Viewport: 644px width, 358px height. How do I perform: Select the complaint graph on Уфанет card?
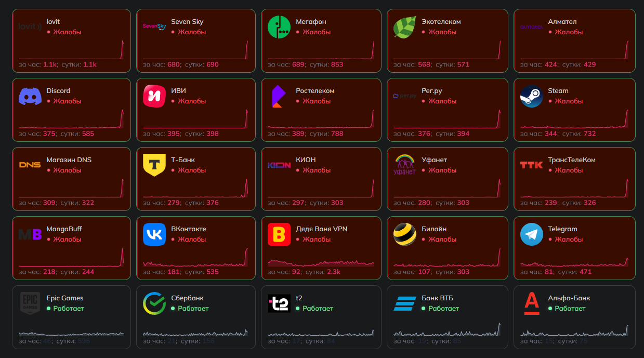[x=448, y=188]
